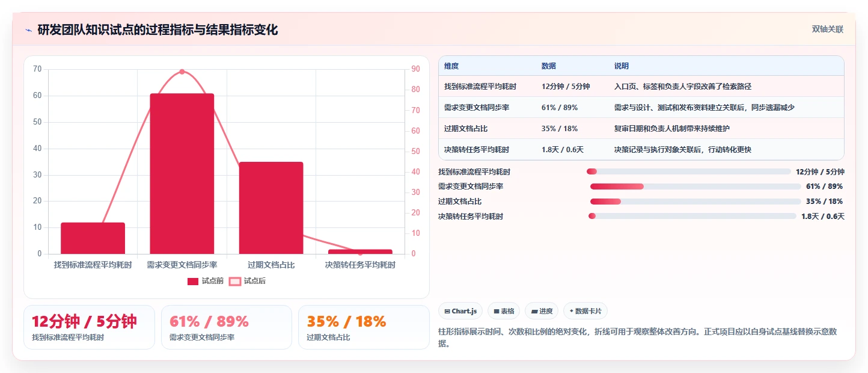The height and width of the screenshot is (373, 868).
Task: Click the small 决策转任务平均耗时 bar in chart
Action: click(360, 251)
